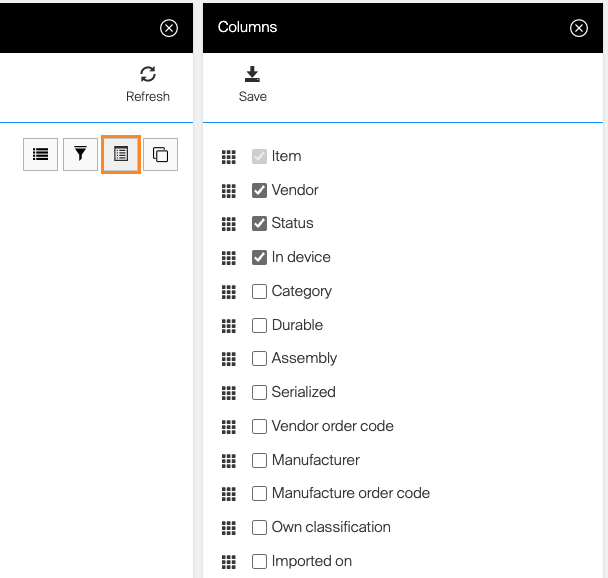This screenshot has width=608, height=578.
Task: Open the filter funnel icon
Action: 81,154
